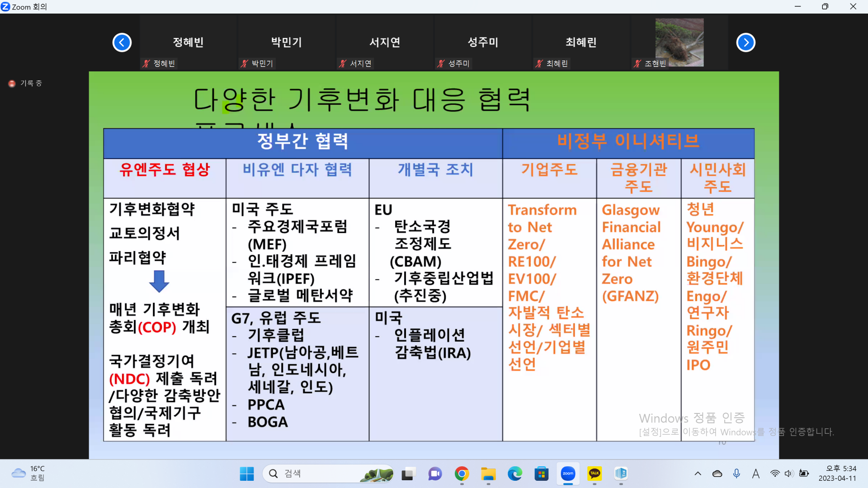The image size is (868, 488).
Task: Open Zoom app in taskbar
Action: point(568,474)
